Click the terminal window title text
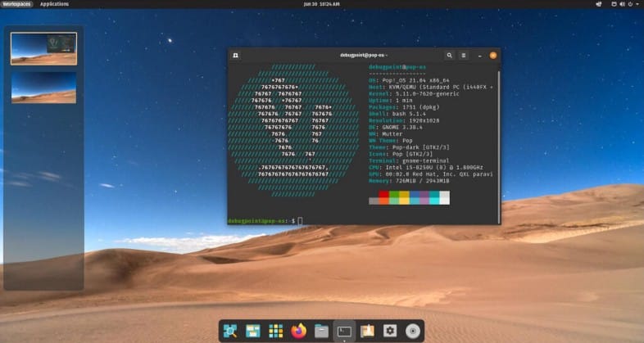The height and width of the screenshot is (343, 644). [364, 55]
